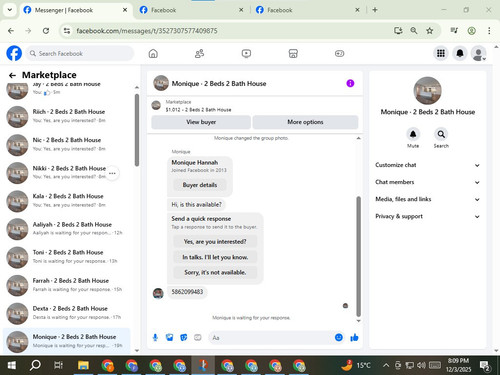Open the Windows notification center icon
This screenshot has height=375, width=500.
(485, 366)
